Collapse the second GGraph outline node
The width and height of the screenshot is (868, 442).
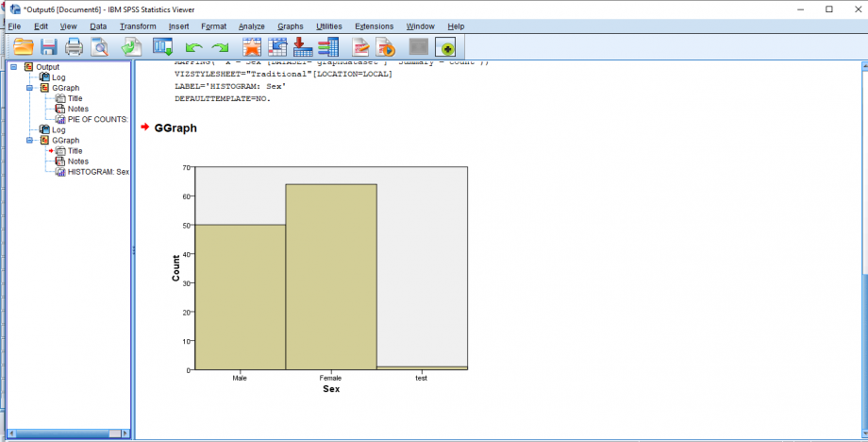point(30,140)
